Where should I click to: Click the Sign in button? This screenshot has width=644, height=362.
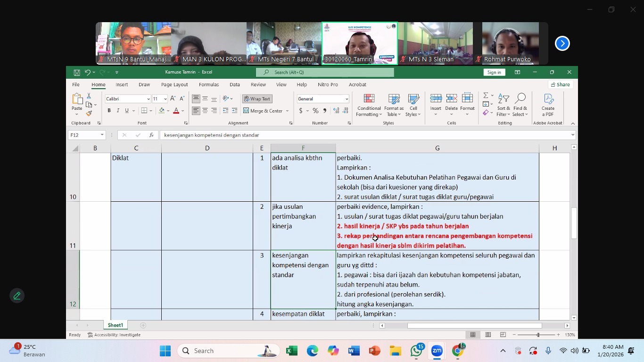[x=494, y=72]
